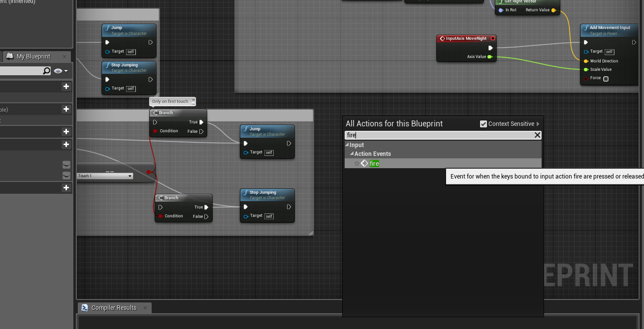Open the Compiler Results tab
Viewport: 644px width, 329px height.
[x=113, y=307]
